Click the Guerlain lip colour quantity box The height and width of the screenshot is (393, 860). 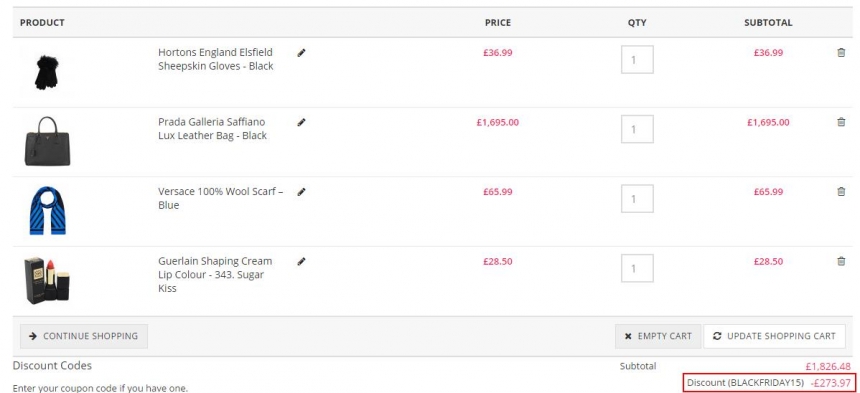pyautogui.click(x=637, y=268)
